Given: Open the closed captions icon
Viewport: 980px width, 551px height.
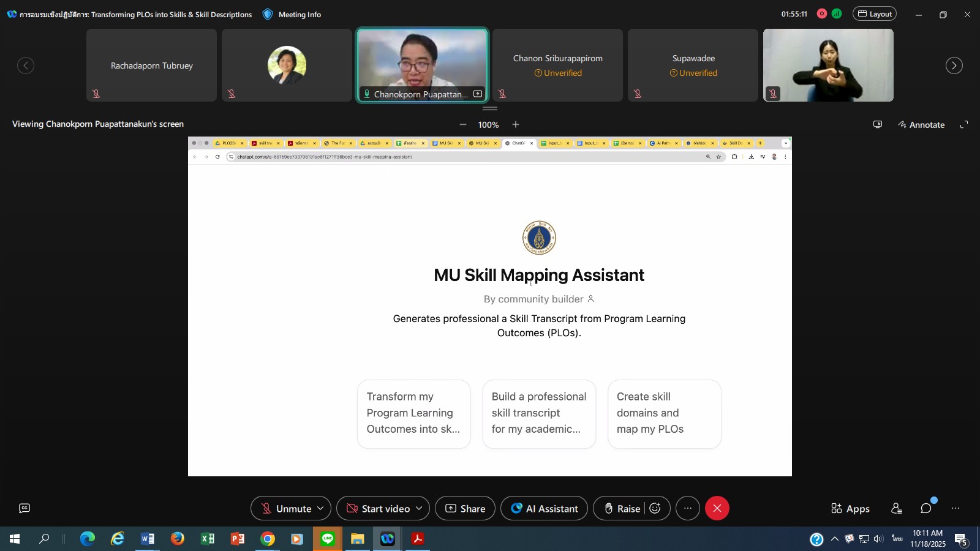Looking at the screenshot, I should pos(24,508).
